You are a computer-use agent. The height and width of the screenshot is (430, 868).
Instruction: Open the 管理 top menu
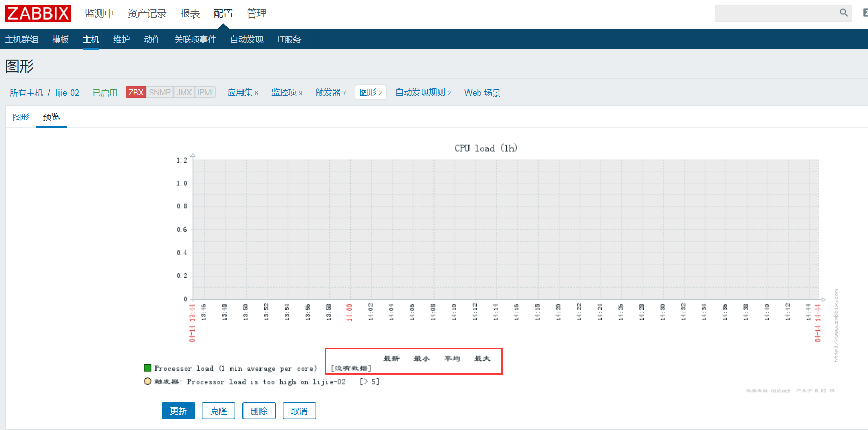point(256,13)
